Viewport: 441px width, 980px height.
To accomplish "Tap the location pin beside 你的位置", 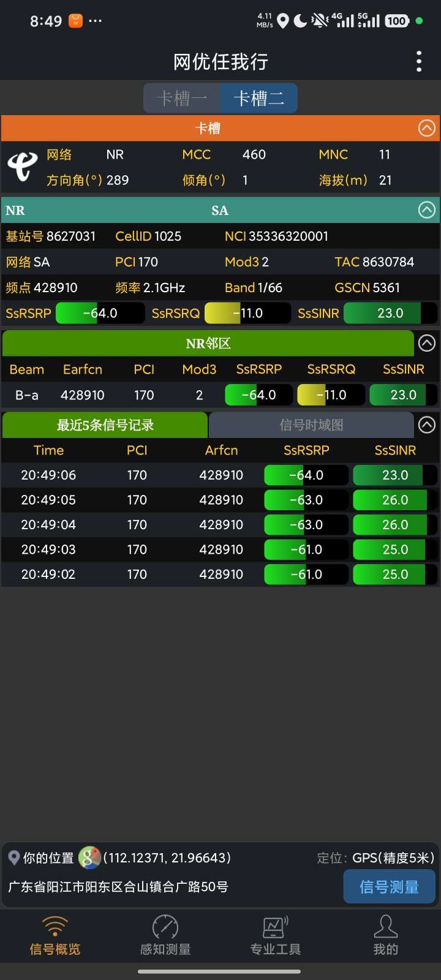I will pos(13,858).
